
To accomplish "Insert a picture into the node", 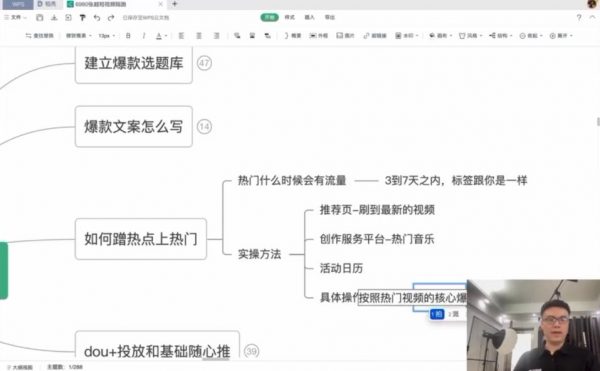I will 346,36.
